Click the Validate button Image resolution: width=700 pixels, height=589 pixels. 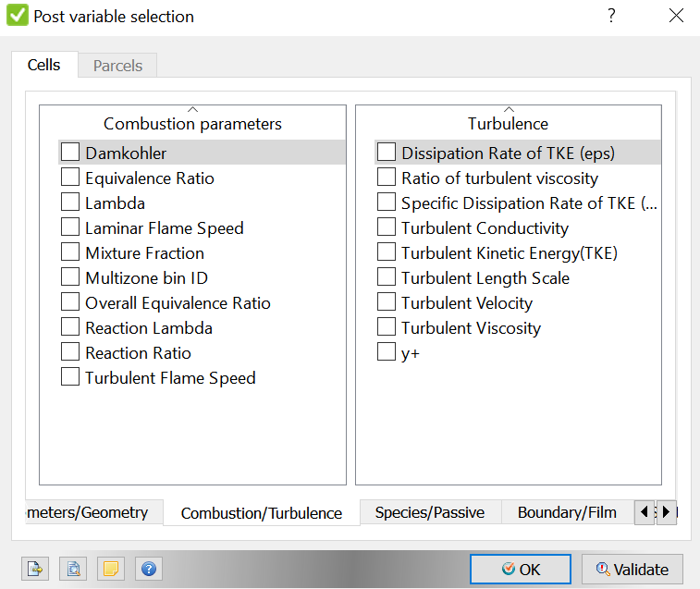click(x=632, y=569)
